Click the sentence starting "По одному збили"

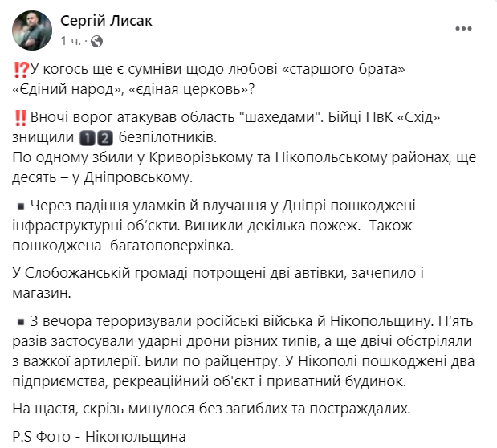[x=241, y=154]
